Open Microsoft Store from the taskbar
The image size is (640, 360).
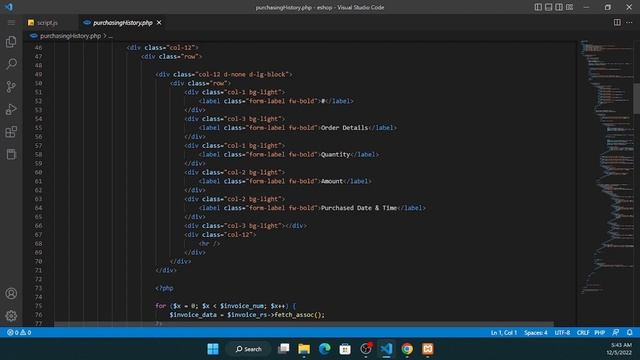(345, 349)
